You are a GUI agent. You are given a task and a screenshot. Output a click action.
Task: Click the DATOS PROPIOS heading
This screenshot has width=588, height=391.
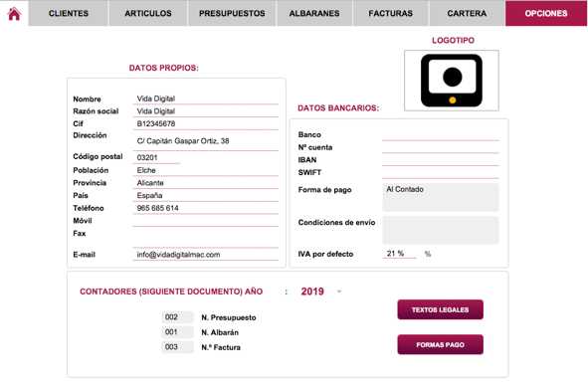(x=164, y=68)
